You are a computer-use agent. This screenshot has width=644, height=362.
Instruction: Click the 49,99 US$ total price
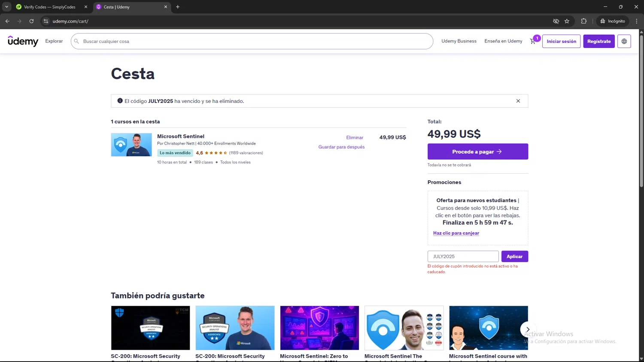(454, 134)
